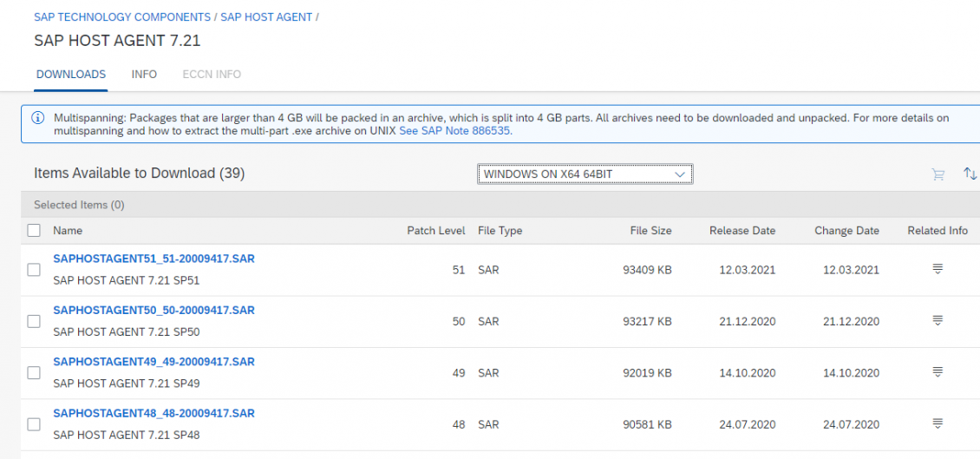The width and height of the screenshot is (980, 459).
Task: Go to SAP TECHNOLOGY COMPONENTS breadcrumb
Action: (122, 16)
